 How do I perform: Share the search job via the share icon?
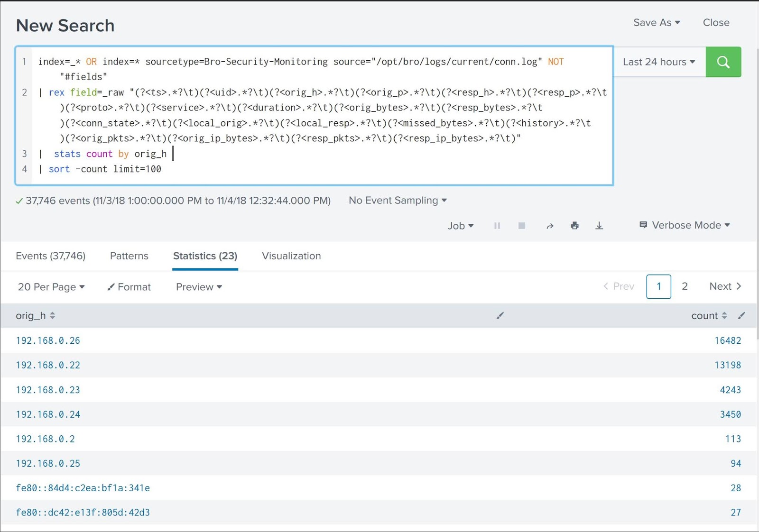pos(550,226)
